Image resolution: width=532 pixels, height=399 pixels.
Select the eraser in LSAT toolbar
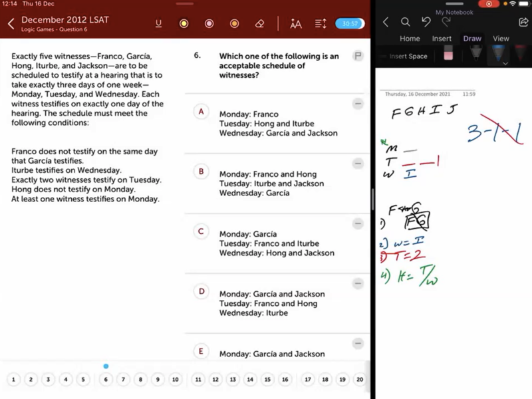260,24
